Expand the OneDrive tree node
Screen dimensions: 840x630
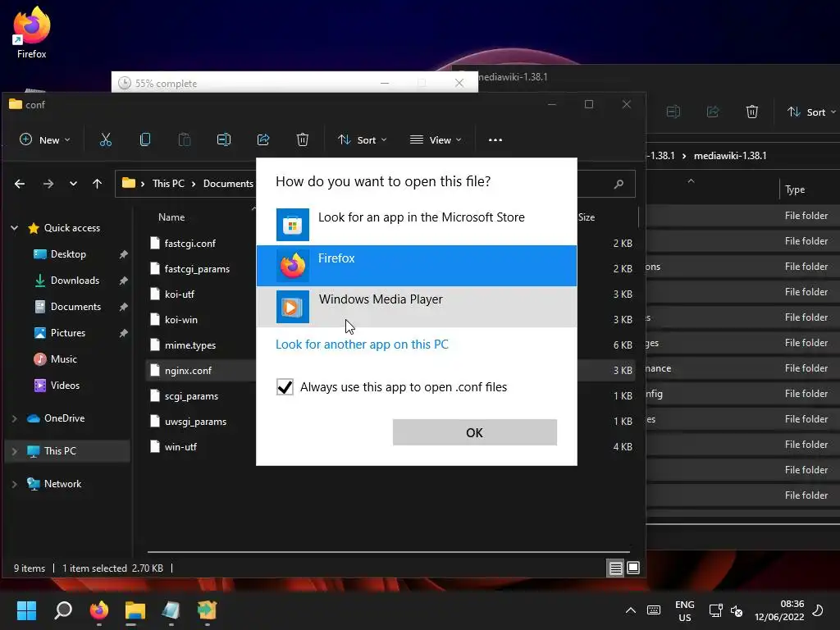pos(15,418)
